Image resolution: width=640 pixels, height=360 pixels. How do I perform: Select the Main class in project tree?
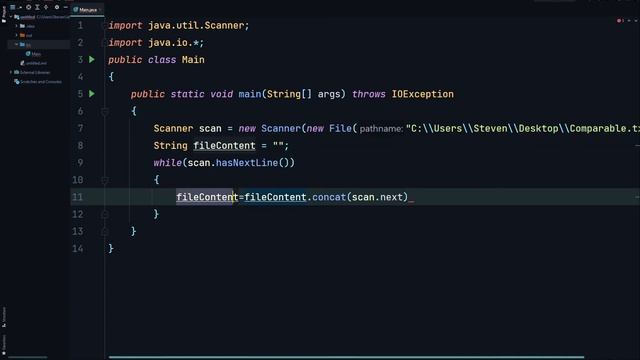click(33, 54)
